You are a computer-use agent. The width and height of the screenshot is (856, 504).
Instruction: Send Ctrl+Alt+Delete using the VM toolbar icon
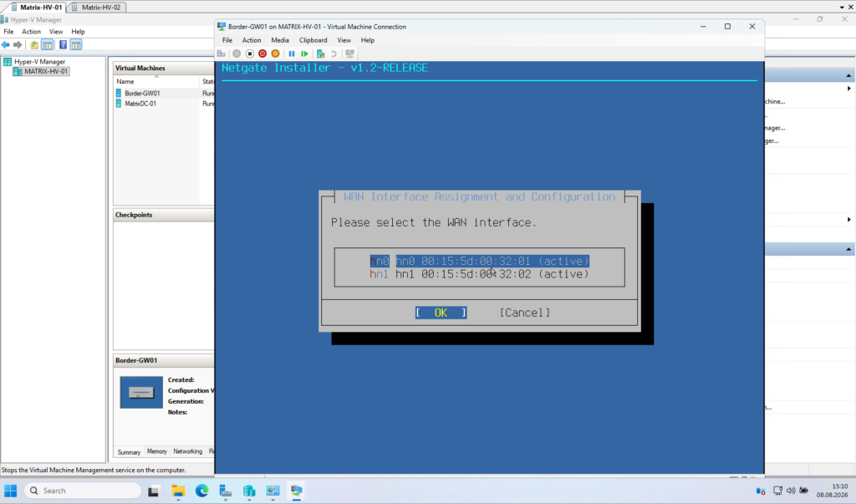click(221, 53)
